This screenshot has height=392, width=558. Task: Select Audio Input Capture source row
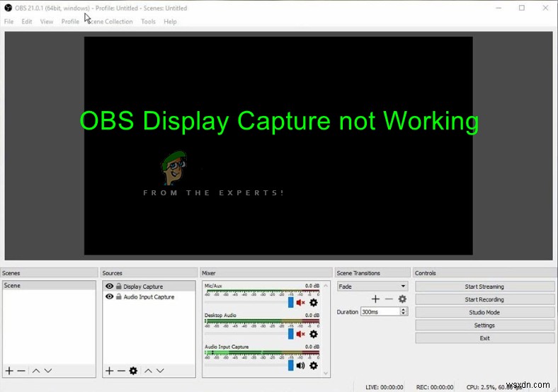[149, 296]
